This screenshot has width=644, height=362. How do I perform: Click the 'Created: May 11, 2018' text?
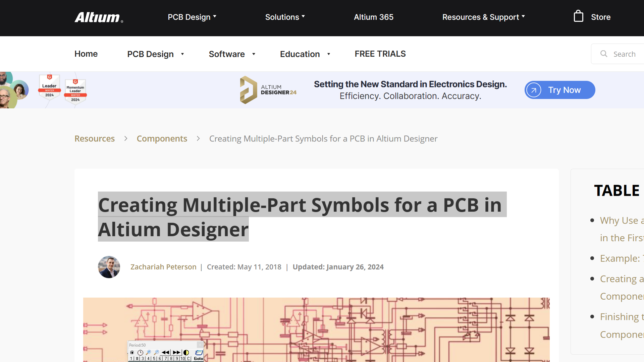pos(244,267)
